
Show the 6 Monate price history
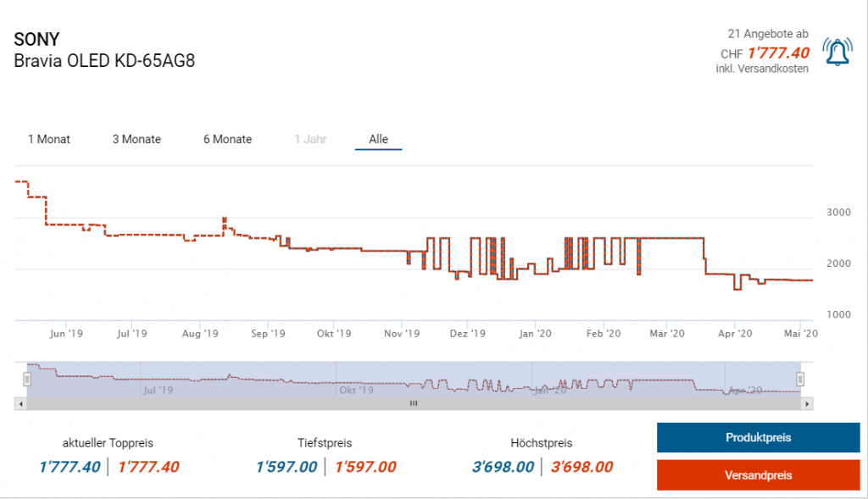pyautogui.click(x=227, y=139)
